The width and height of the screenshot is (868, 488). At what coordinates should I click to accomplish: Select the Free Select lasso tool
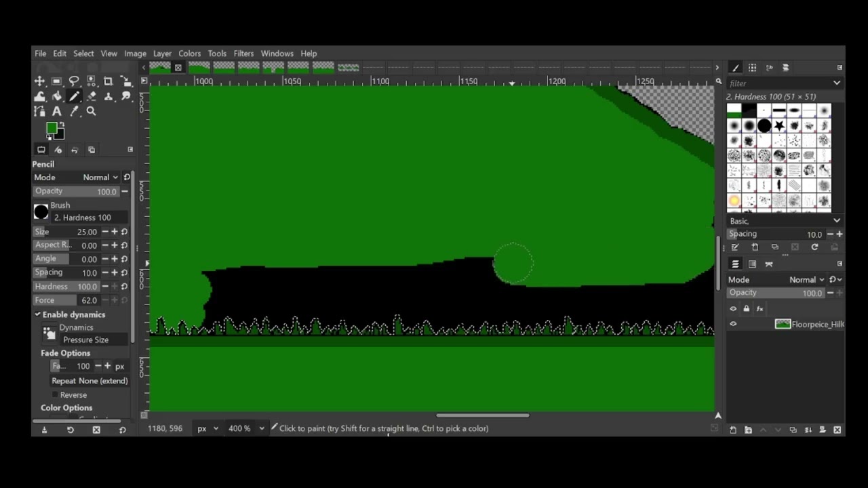74,81
